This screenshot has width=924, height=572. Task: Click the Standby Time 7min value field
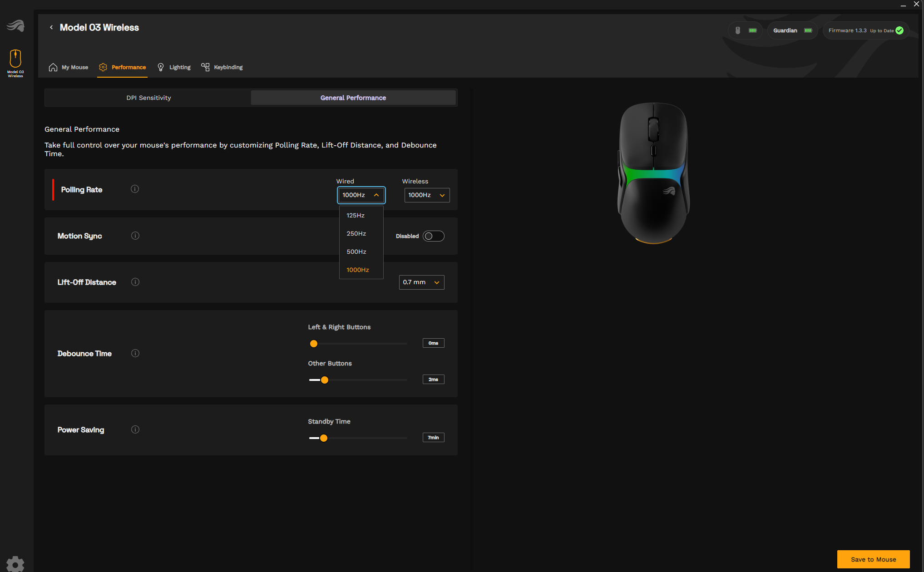pyautogui.click(x=433, y=438)
